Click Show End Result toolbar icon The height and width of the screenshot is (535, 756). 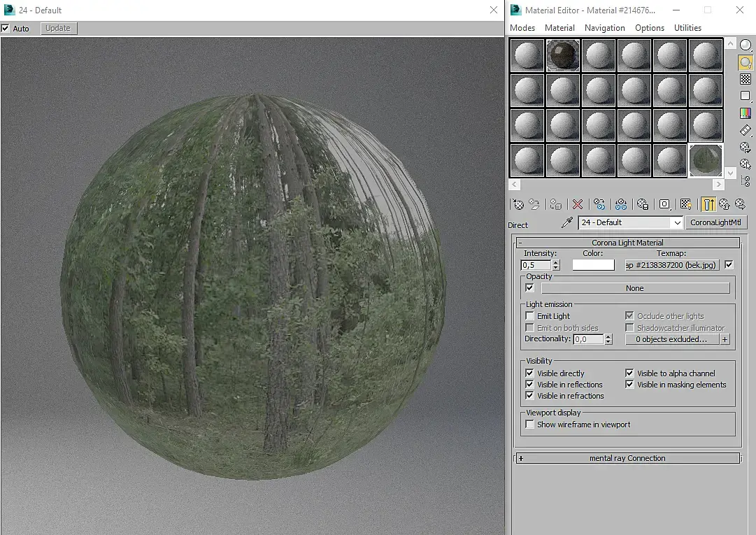(708, 204)
